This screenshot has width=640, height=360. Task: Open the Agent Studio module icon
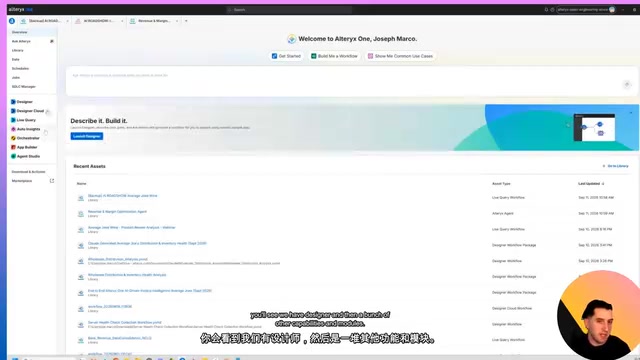13,156
